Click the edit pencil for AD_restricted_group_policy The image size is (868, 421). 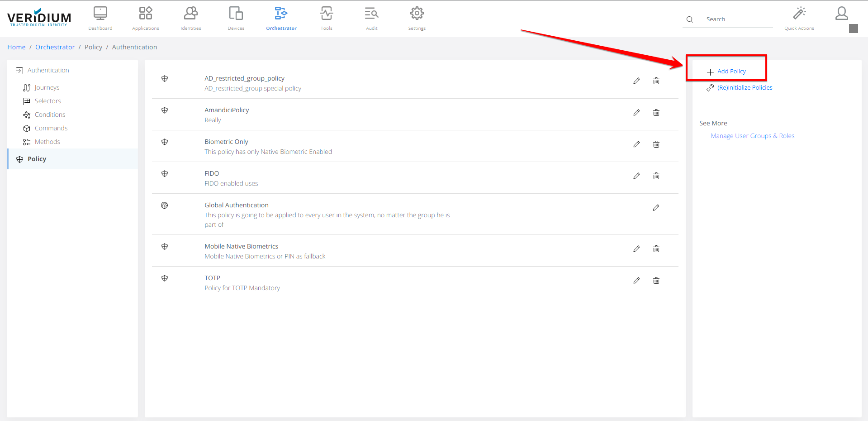tap(636, 81)
